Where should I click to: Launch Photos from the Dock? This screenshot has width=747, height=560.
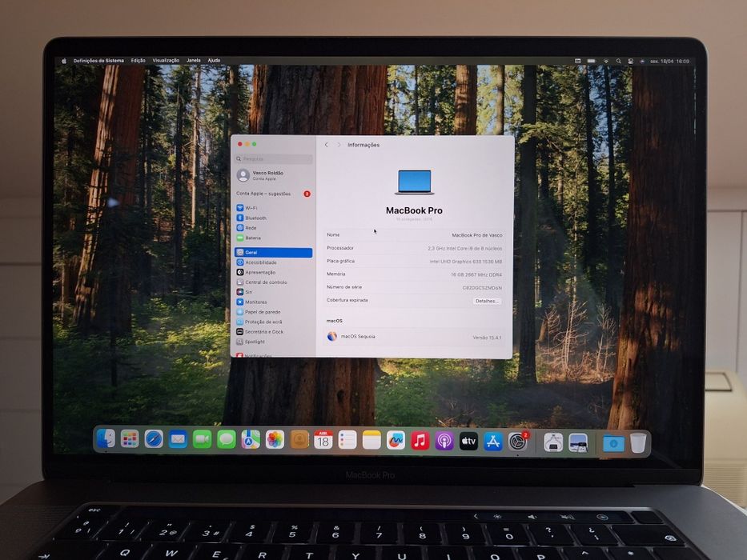point(275,439)
